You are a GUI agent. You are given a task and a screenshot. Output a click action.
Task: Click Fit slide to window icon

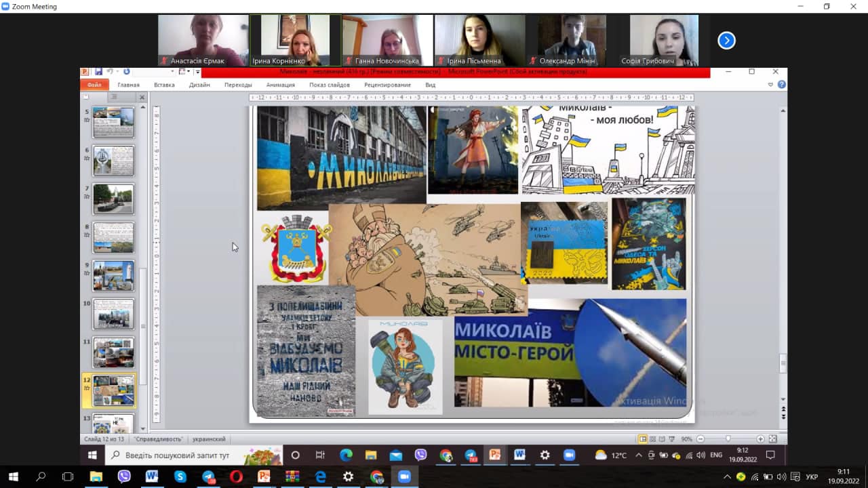tap(774, 439)
